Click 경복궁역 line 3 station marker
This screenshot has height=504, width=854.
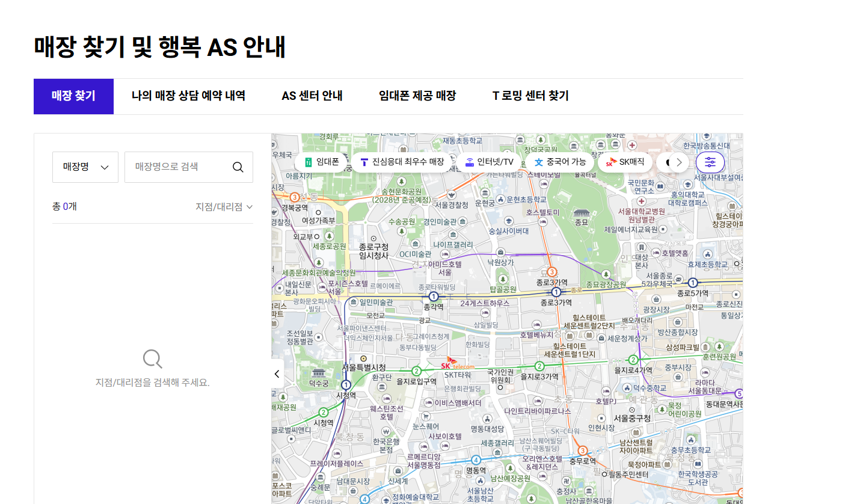coord(295,197)
